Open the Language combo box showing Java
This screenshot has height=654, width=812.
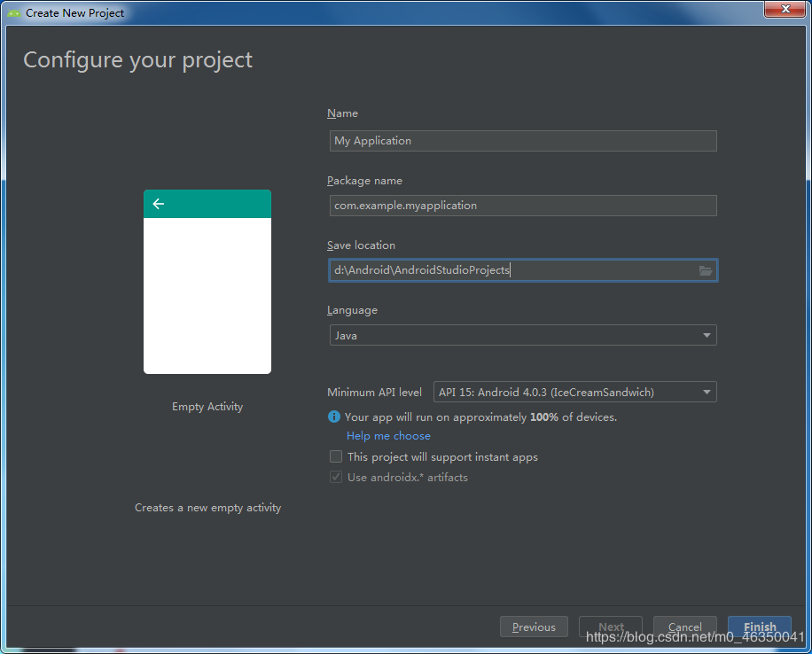523,335
